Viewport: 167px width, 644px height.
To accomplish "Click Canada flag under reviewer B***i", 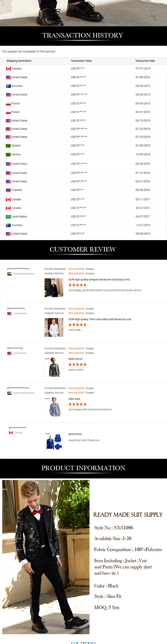I will pos(11,432).
